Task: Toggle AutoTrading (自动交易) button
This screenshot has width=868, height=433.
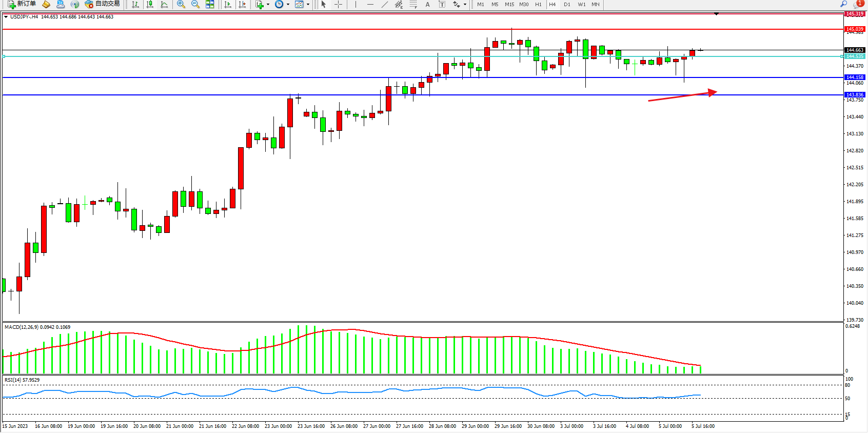Action: tap(103, 4)
